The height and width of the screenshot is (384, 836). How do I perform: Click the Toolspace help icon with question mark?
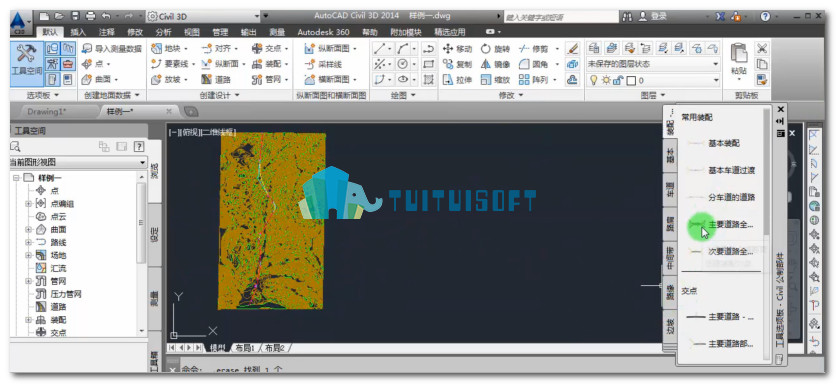click(x=138, y=147)
